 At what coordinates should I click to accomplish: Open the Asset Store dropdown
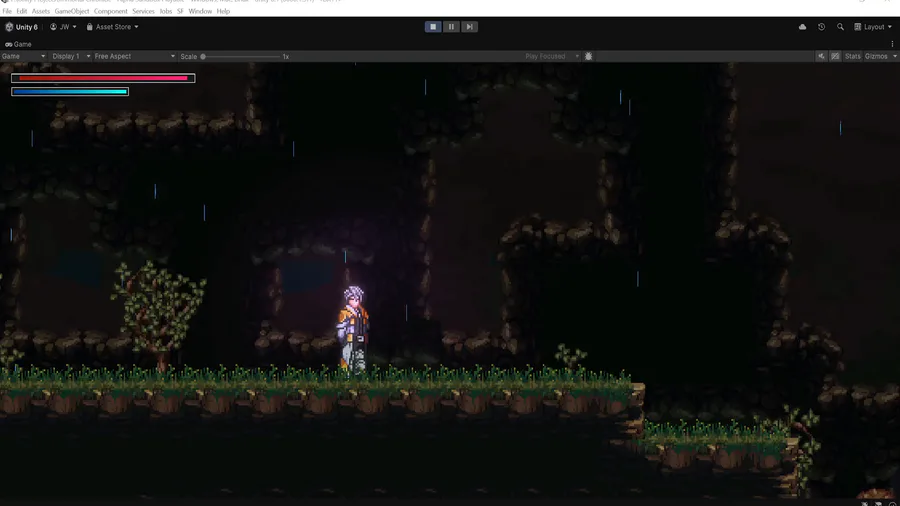[112, 27]
